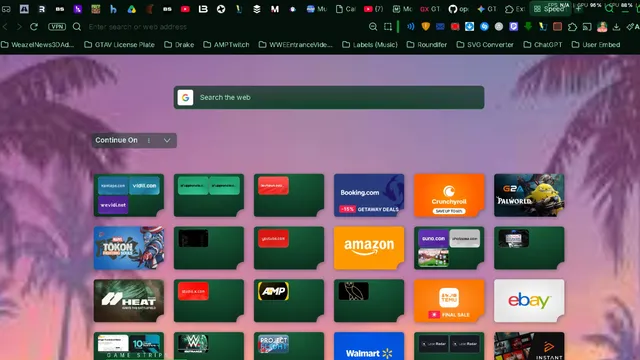Open the blue mail envelope extension
Image resolution: width=640 pixels, height=360 pixels.
(440, 27)
